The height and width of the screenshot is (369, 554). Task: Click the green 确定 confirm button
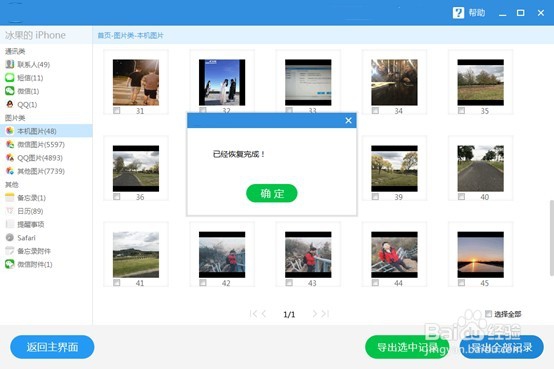272,193
